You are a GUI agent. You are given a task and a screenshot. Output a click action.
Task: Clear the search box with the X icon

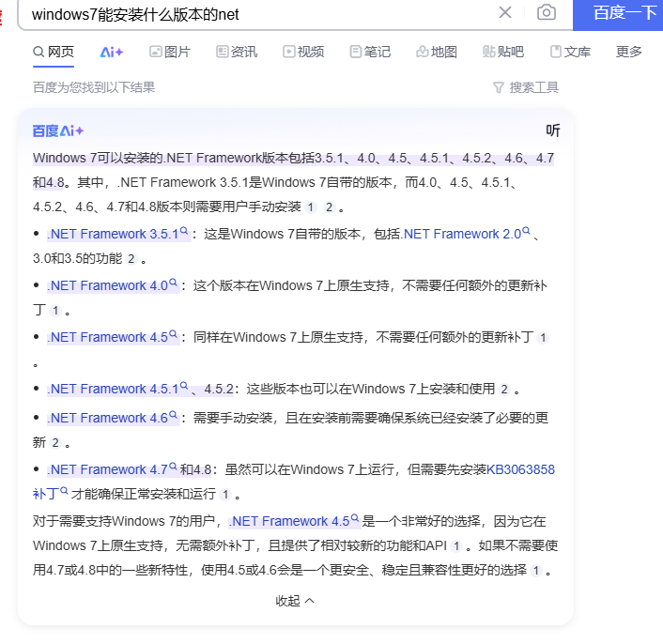tap(505, 12)
